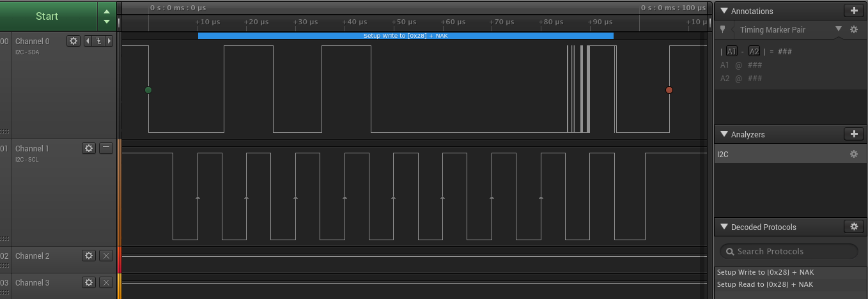The height and width of the screenshot is (299, 868).
Task: Click the Channel 2 label
Action: (x=32, y=256)
